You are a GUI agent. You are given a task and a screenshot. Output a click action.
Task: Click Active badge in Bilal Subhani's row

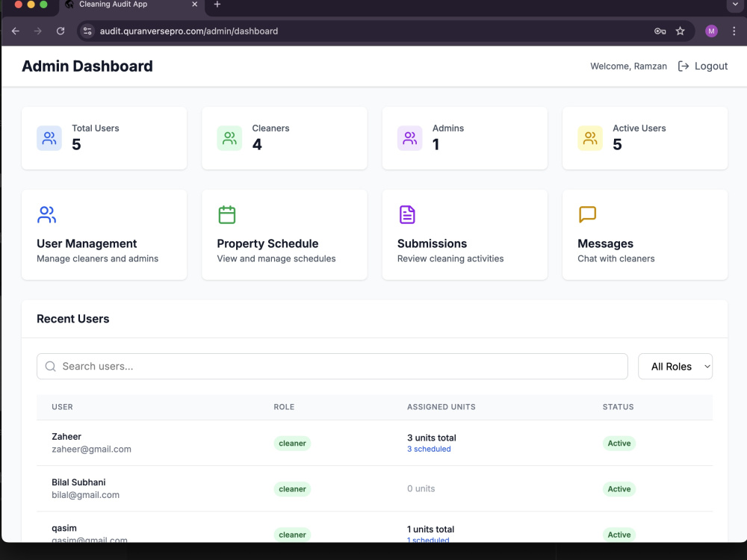click(619, 489)
